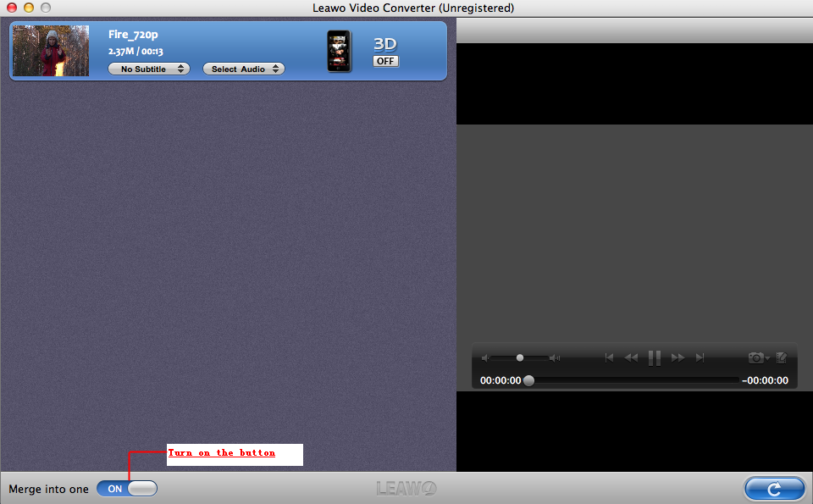
Task: Close the Leawo Video Converter window
Action: point(11,8)
